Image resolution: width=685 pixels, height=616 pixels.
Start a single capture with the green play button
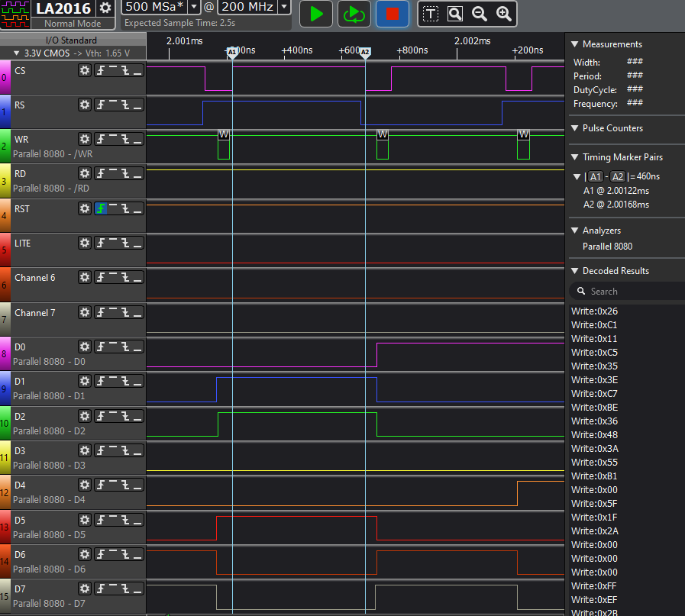tap(316, 14)
